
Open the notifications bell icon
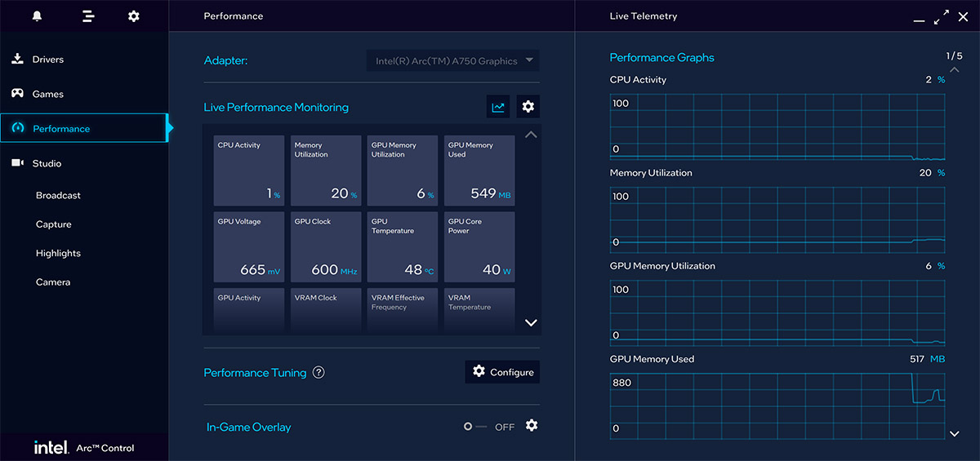37,16
